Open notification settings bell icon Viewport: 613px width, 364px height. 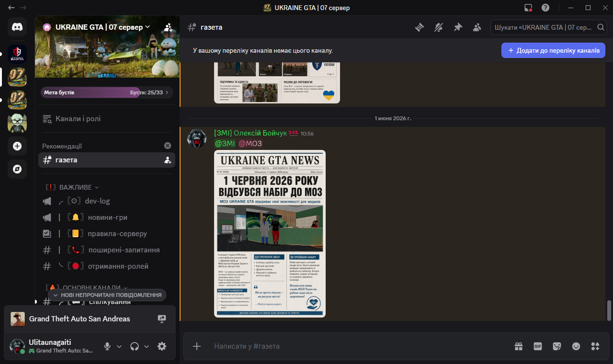pyautogui.click(x=439, y=27)
